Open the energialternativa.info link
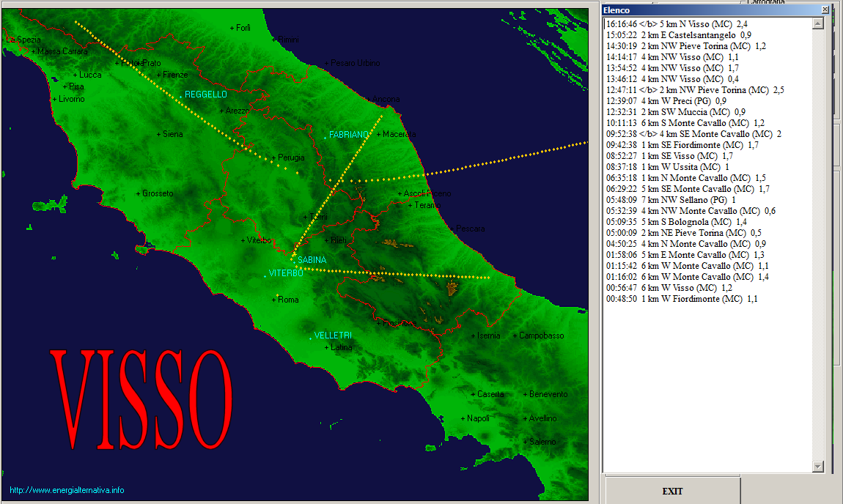This screenshot has width=843, height=504. [x=67, y=490]
